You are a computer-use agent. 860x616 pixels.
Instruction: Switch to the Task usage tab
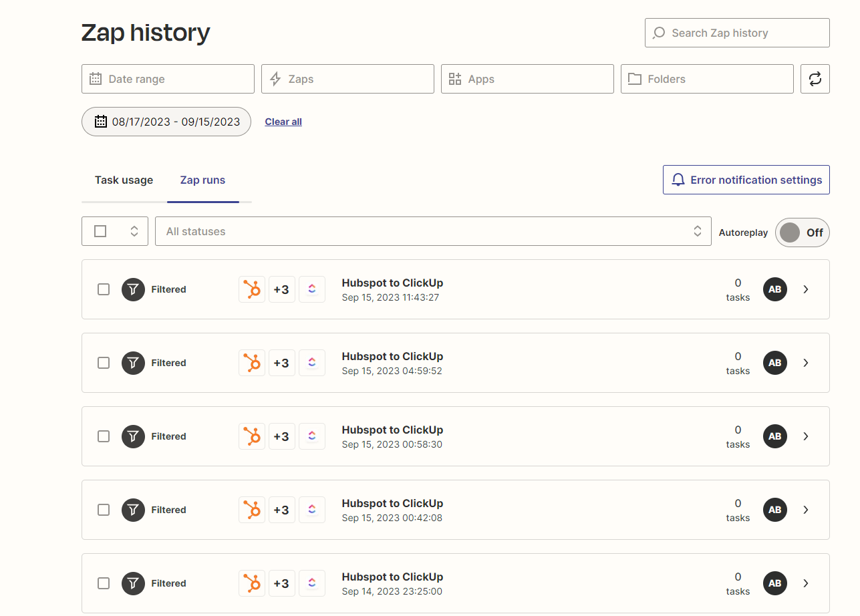(x=124, y=180)
